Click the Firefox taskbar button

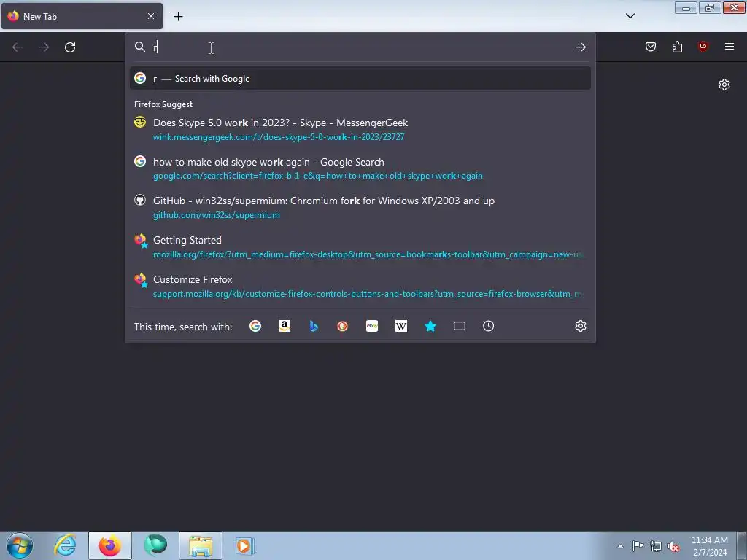click(x=110, y=545)
